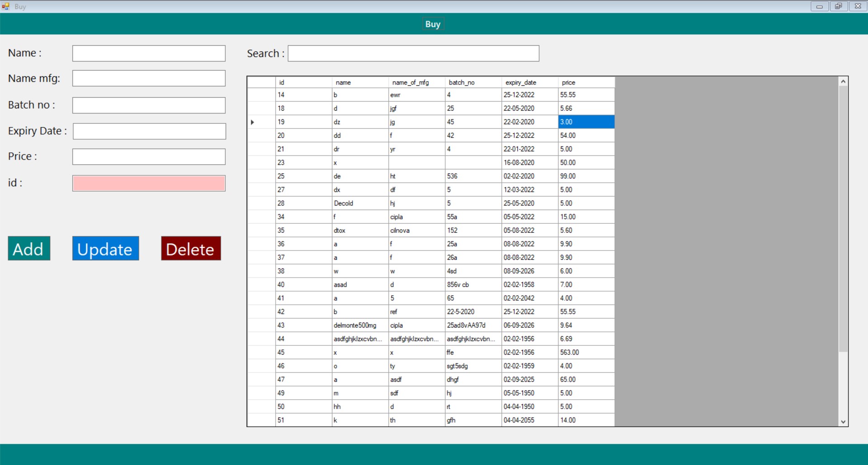Click id cell '44'

click(x=304, y=339)
